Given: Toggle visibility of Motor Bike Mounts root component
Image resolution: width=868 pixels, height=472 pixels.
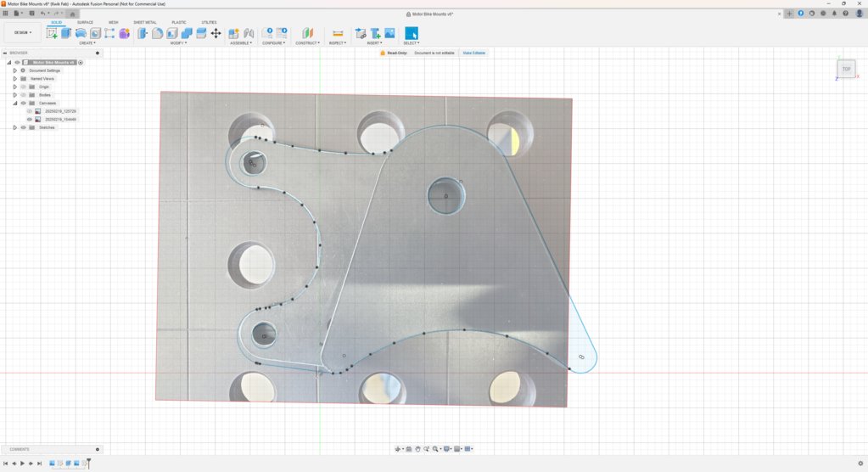Looking at the screenshot, I should click(x=17, y=63).
